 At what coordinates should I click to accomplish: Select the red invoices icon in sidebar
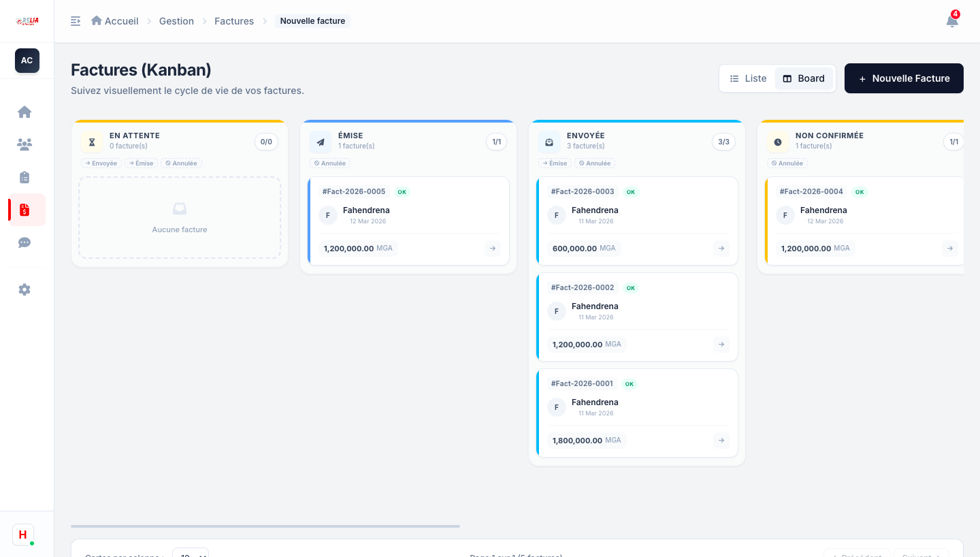[24, 210]
